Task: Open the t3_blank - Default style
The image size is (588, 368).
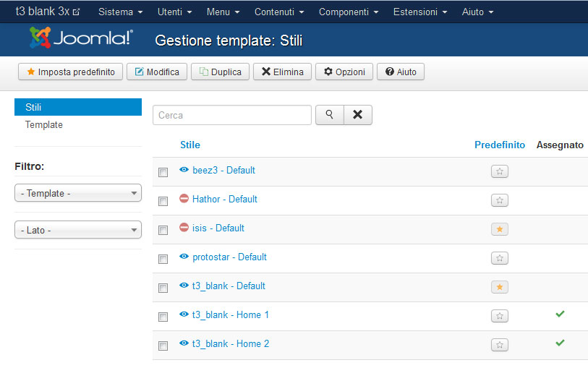Action: coord(229,286)
